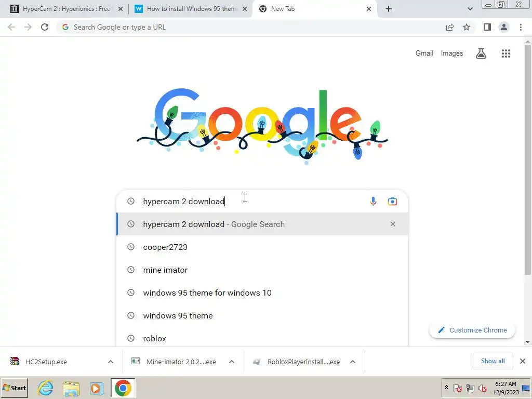532x399 pixels.
Task: Open the muted volume tray icon
Action: [x=482, y=388]
